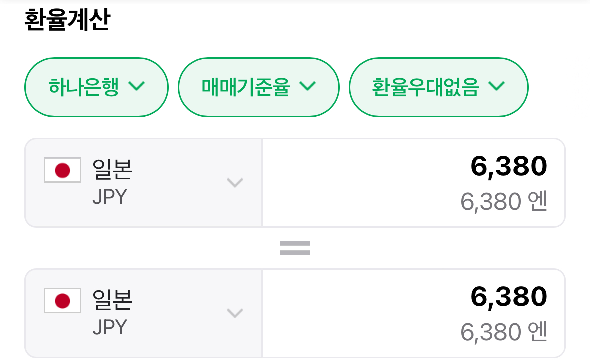Screen dimensions: 590x364
Task: Expand the upper currency row's gray chevron
Action: pyautogui.click(x=235, y=182)
